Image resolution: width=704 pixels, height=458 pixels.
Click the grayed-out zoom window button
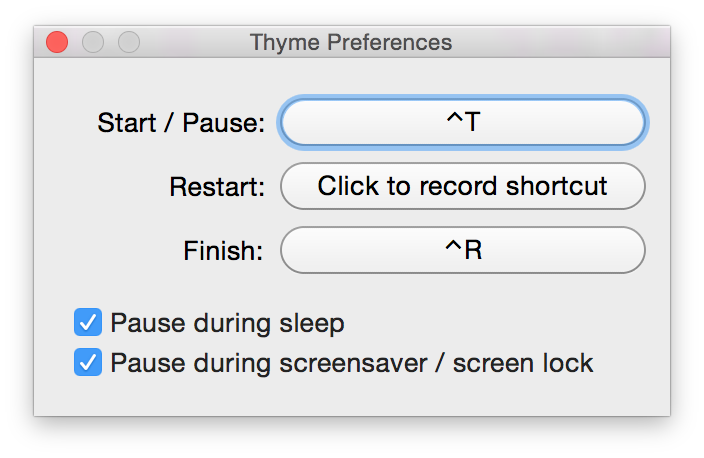(129, 43)
